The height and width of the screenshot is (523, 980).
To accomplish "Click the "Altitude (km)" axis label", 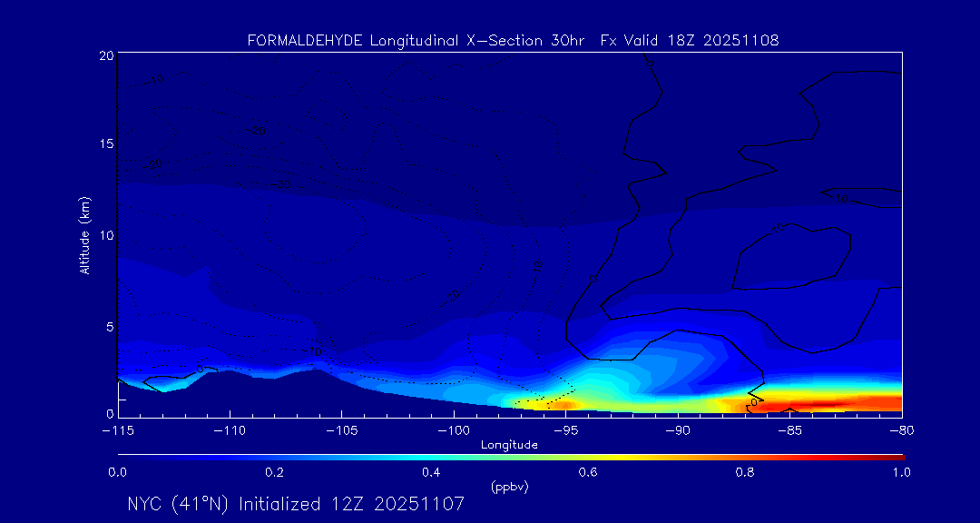I will (85, 234).
